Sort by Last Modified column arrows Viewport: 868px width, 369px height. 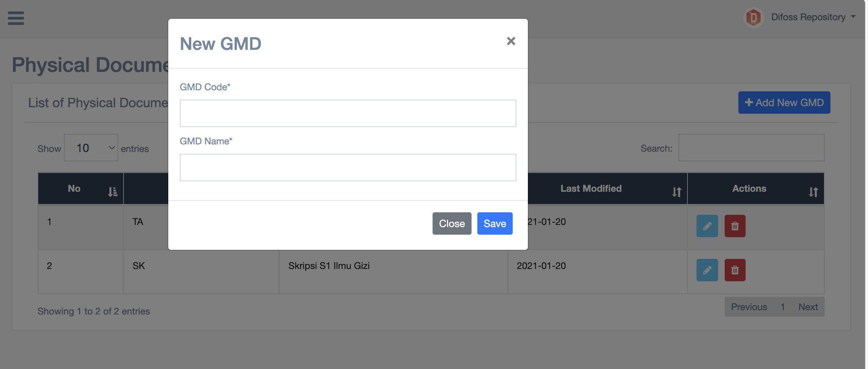(676, 192)
